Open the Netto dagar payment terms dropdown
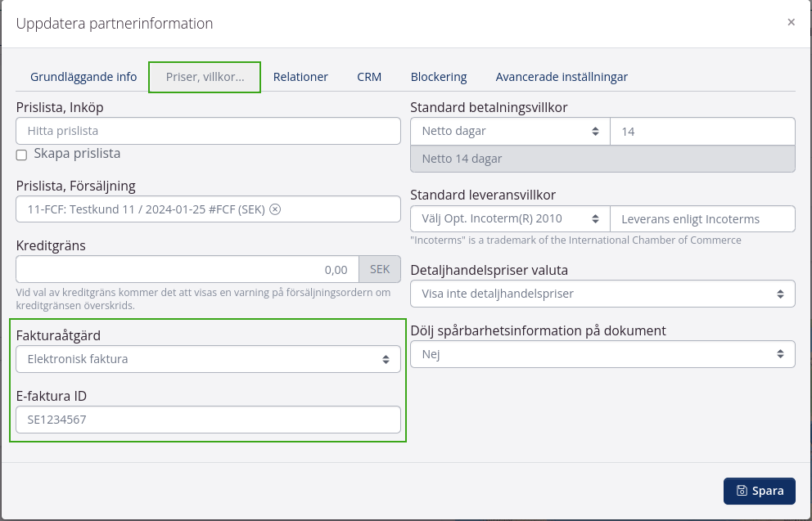Image resolution: width=812 pixels, height=521 pixels. [510, 131]
